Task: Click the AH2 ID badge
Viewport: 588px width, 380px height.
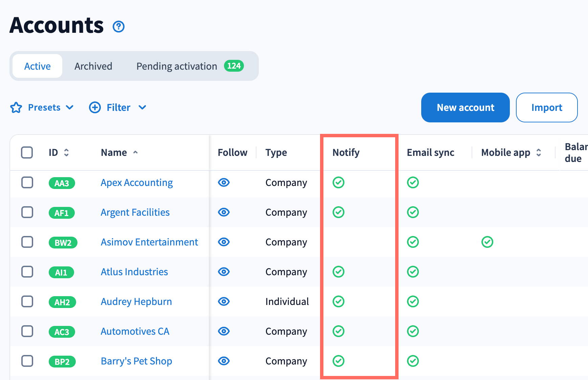Action: coord(62,302)
